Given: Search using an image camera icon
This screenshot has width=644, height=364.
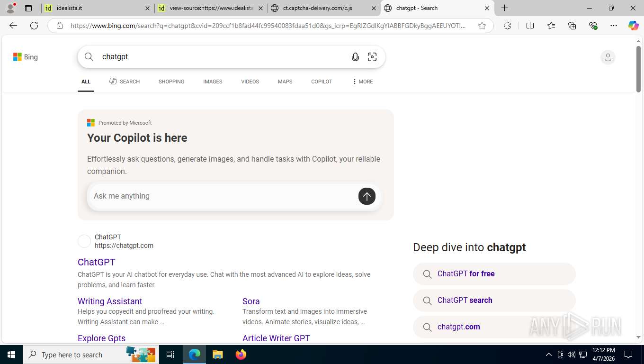Looking at the screenshot, I should (x=372, y=57).
